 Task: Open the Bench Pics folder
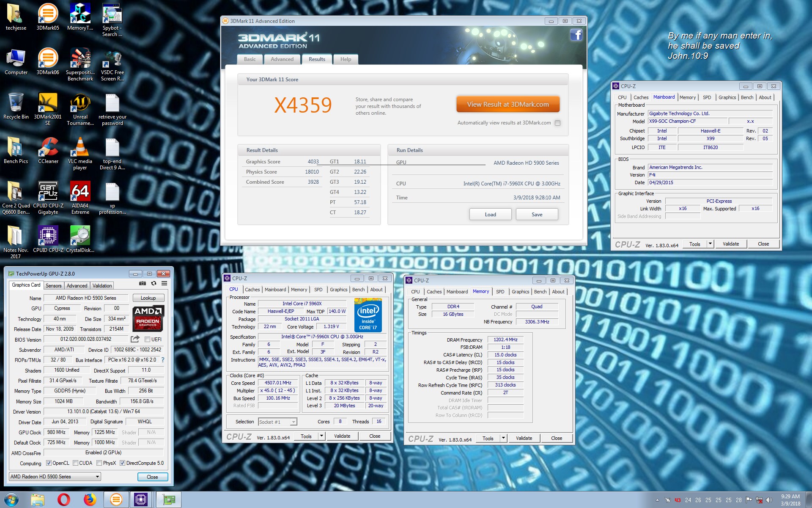coord(16,150)
